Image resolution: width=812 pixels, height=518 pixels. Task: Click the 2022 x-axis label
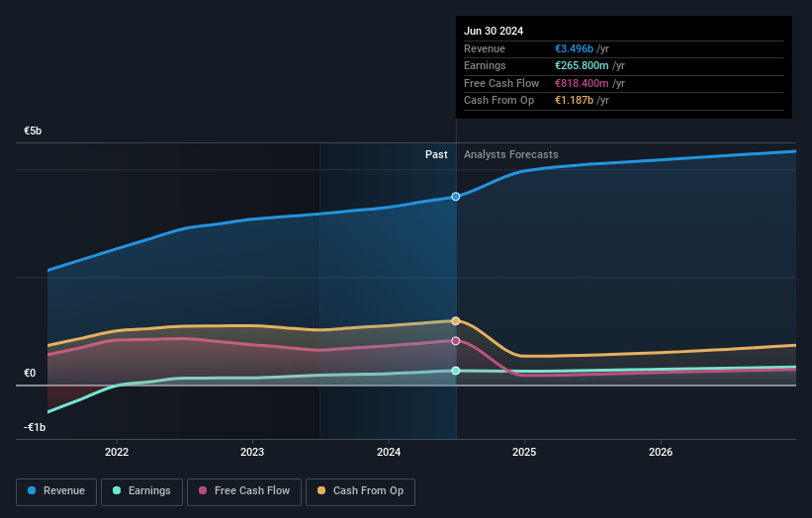tap(117, 452)
